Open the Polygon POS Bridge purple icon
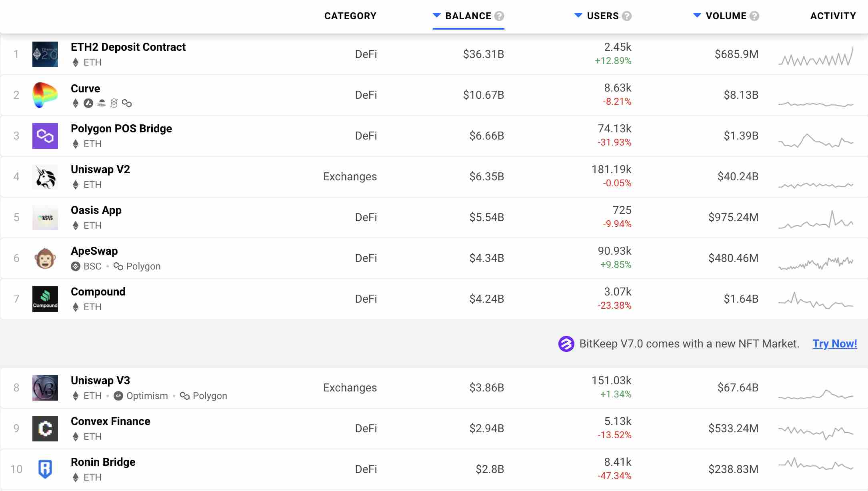Viewport: 868px width, 491px height. (45, 136)
